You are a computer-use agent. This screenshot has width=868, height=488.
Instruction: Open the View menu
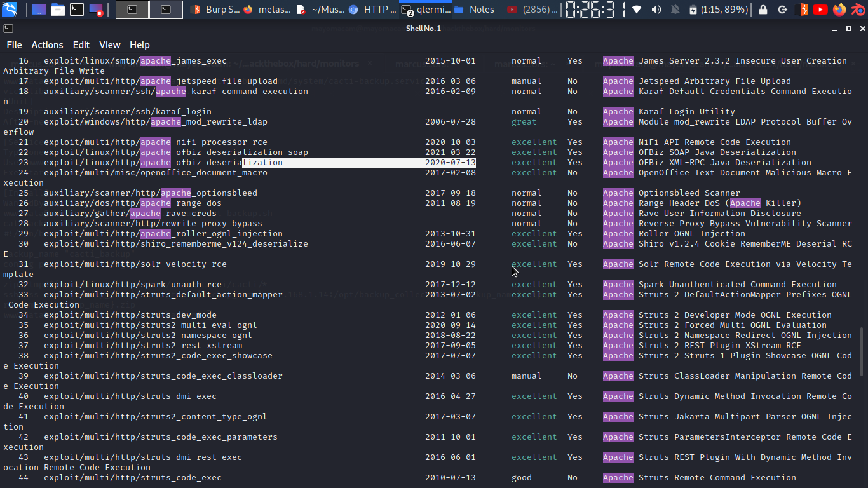click(109, 45)
